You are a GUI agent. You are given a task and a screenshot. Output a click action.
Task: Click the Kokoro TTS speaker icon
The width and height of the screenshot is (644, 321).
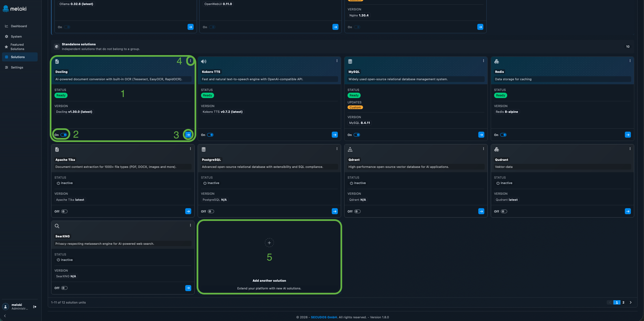(x=204, y=61)
